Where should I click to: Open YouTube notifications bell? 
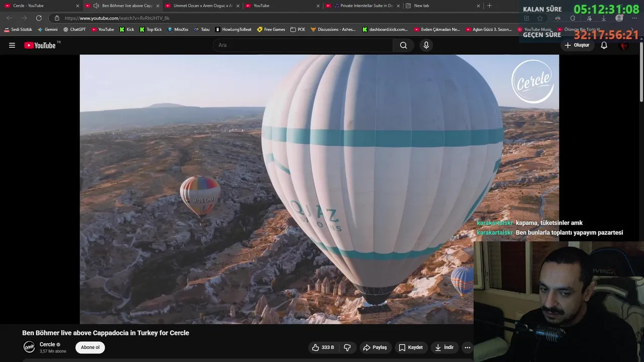tap(604, 45)
